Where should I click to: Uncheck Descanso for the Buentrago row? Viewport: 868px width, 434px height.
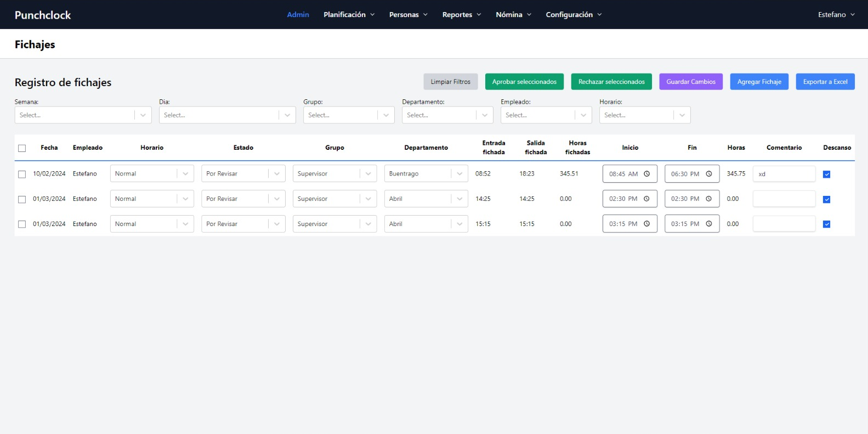pos(826,174)
